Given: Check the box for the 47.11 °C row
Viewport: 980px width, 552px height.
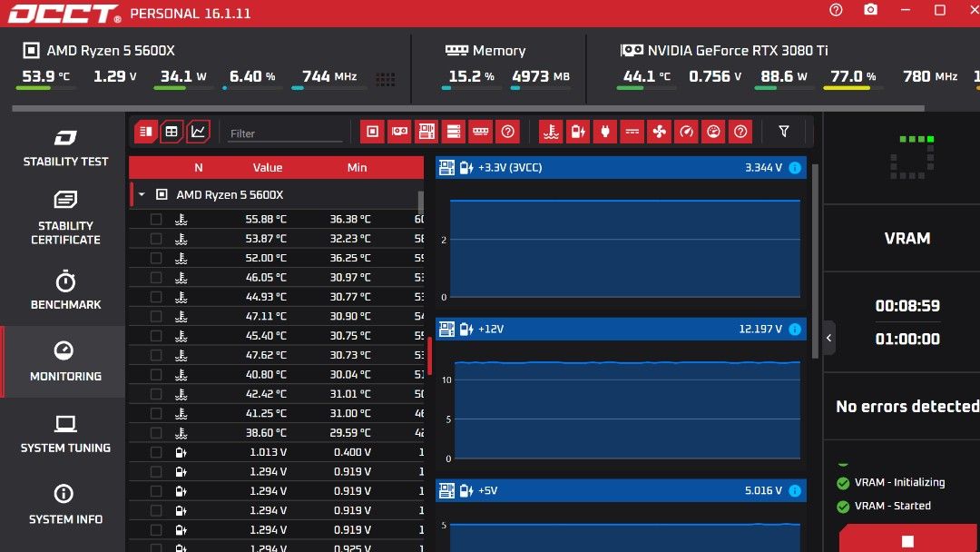Looking at the screenshot, I should pyautogui.click(x=156, y=316).
